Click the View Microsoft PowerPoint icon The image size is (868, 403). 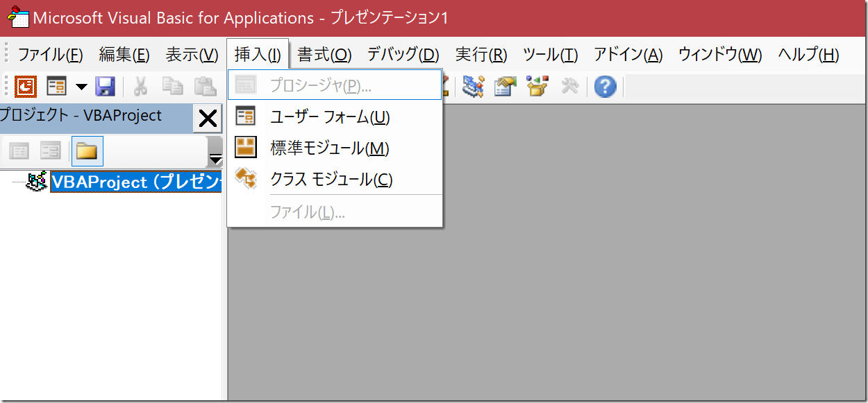(x=26, y=87)
